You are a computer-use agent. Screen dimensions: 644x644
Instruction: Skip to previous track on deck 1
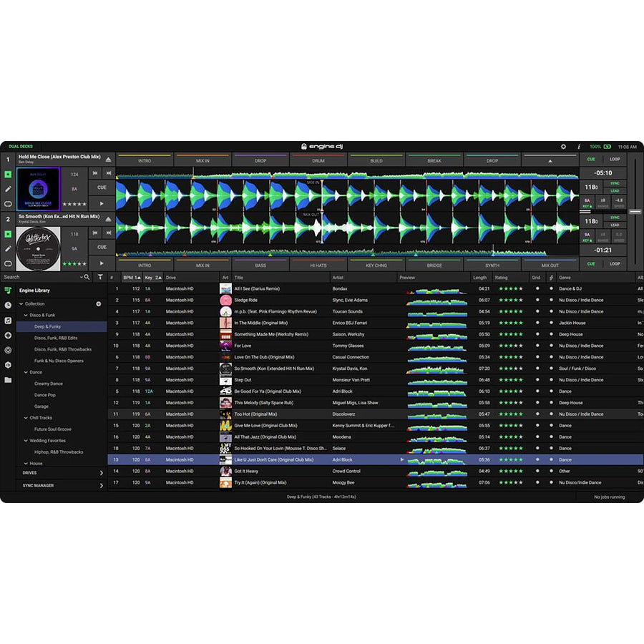95,173
